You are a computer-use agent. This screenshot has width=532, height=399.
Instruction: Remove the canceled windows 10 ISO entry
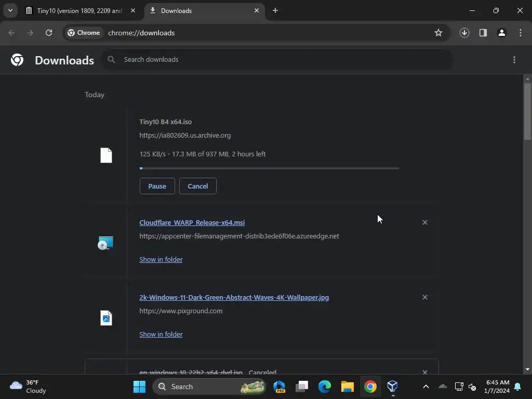pyautogui.click(x=425, y=372)
